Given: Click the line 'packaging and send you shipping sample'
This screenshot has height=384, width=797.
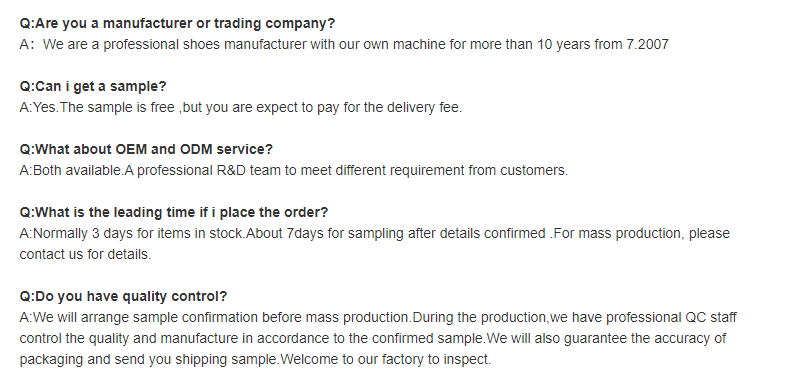Looking at the screenshot, I should click(255, 359).
